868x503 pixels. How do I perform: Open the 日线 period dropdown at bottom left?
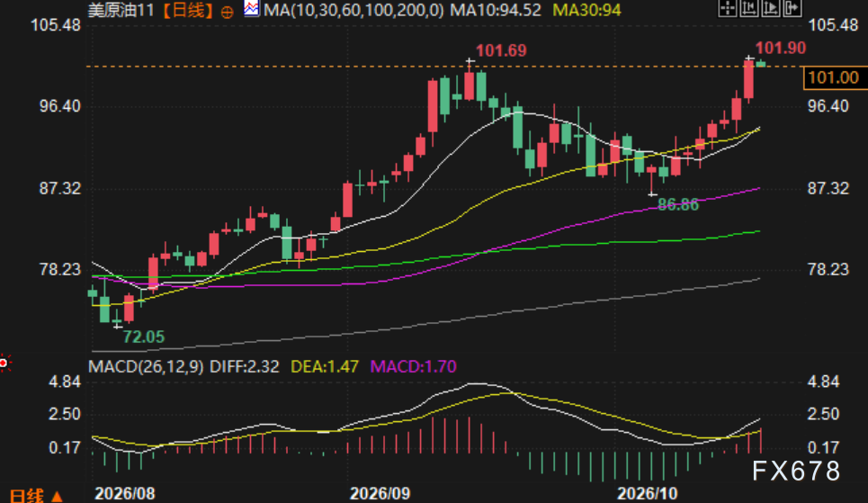pos(37,496)
